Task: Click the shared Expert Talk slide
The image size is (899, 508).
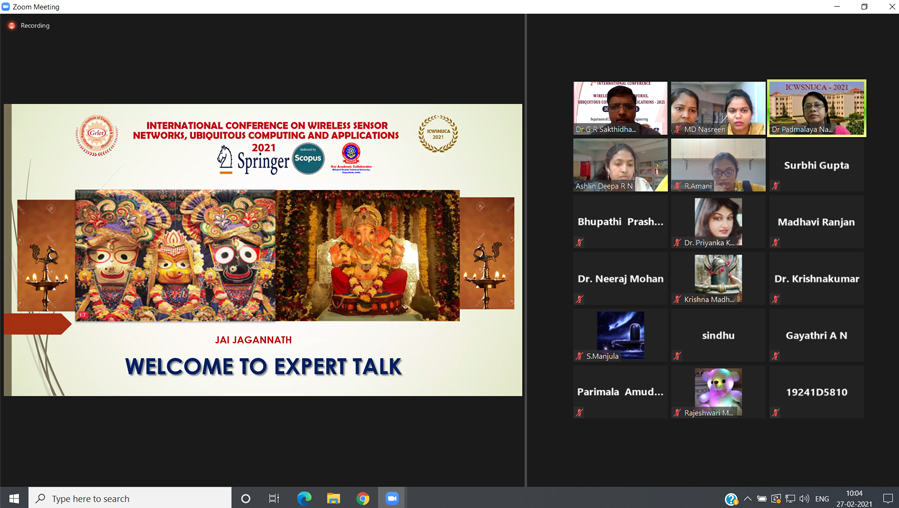Action: coord(263,250)
